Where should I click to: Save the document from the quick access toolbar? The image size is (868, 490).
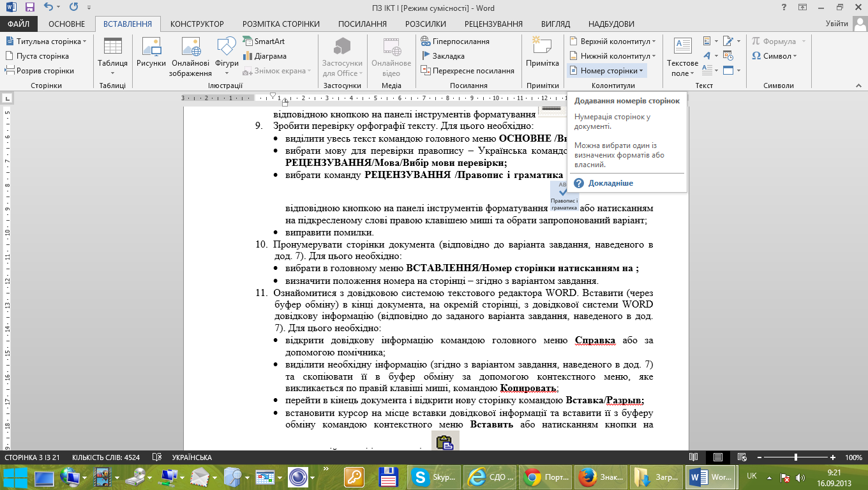(x=29, y=8)
